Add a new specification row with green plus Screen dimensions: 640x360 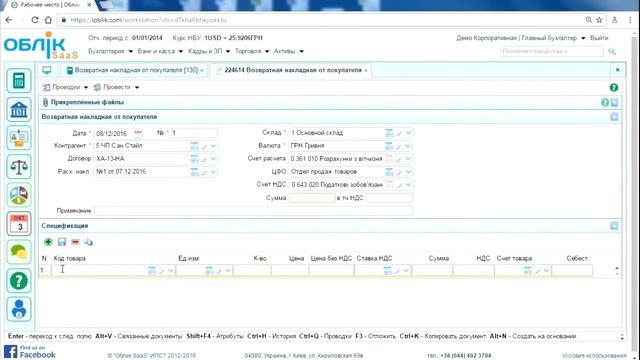click(48, 242)
